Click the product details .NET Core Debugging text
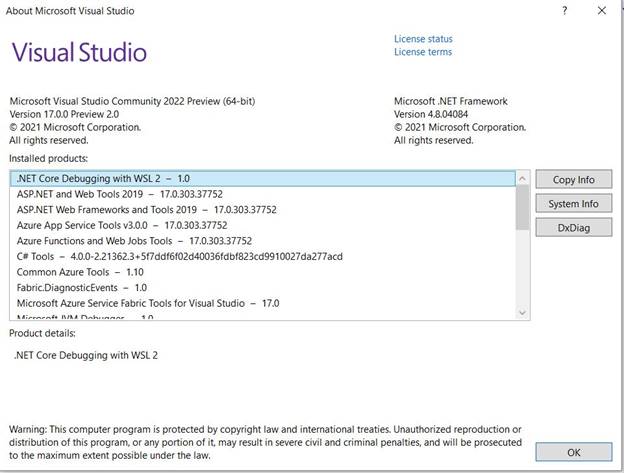The height and width of the screenshot is (473, 624). tap(86, 355)
